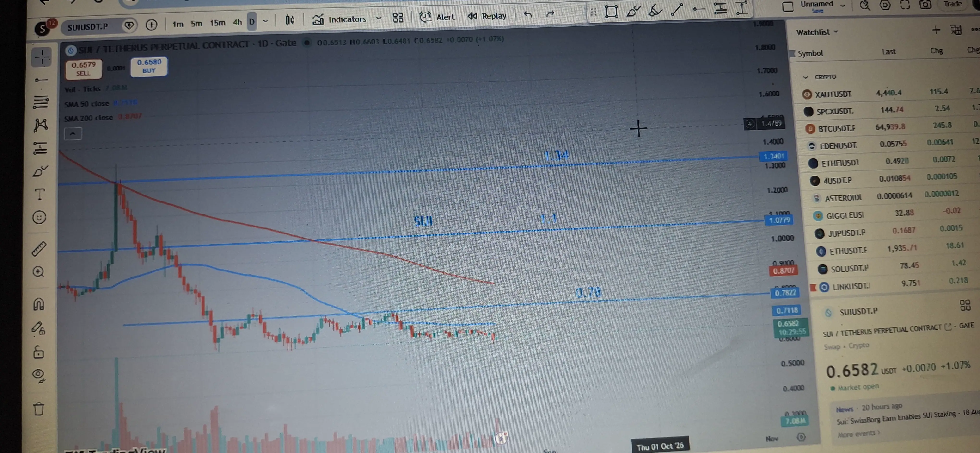Screen dimensions: 980x453
Task: Select the crosshair cursor tool in left sidebar
Action: pos(42,57)
